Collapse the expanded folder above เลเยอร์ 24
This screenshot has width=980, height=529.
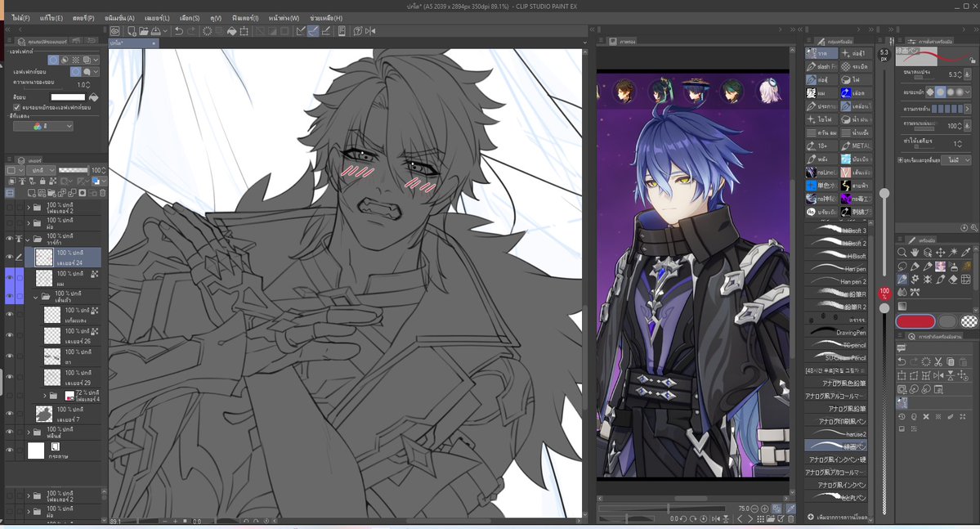(x=28, y=239)
